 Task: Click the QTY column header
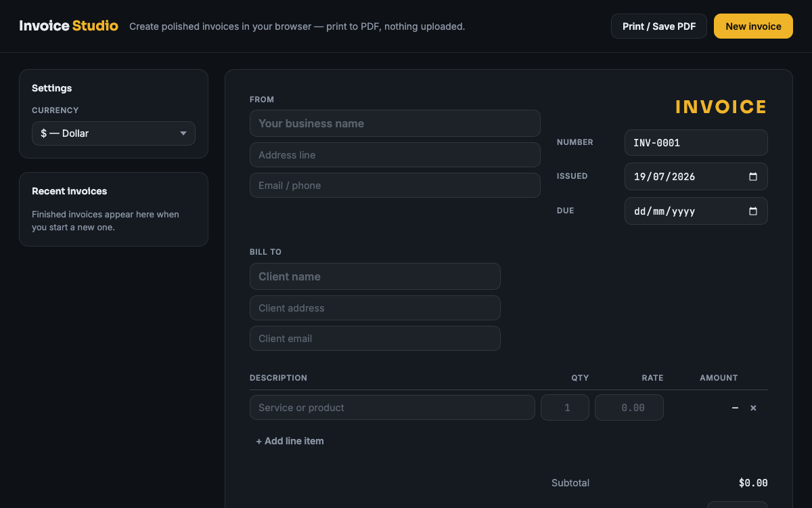[580, 378]
